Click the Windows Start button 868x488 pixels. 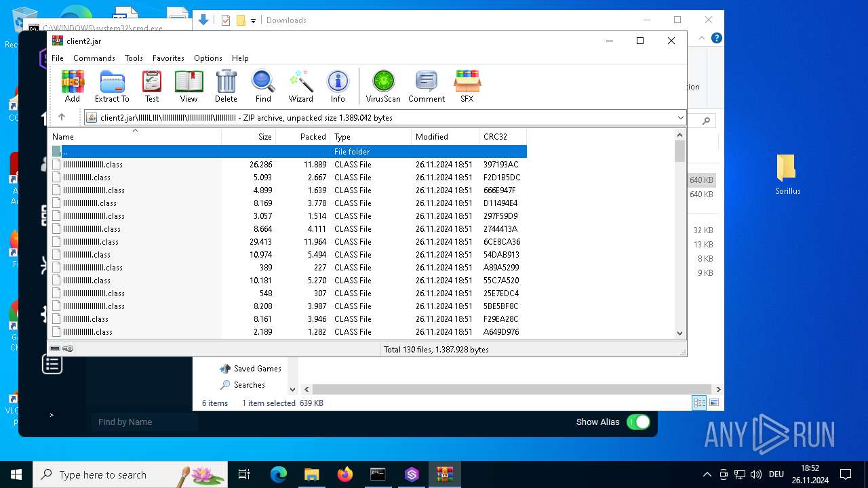coord(16,474)
